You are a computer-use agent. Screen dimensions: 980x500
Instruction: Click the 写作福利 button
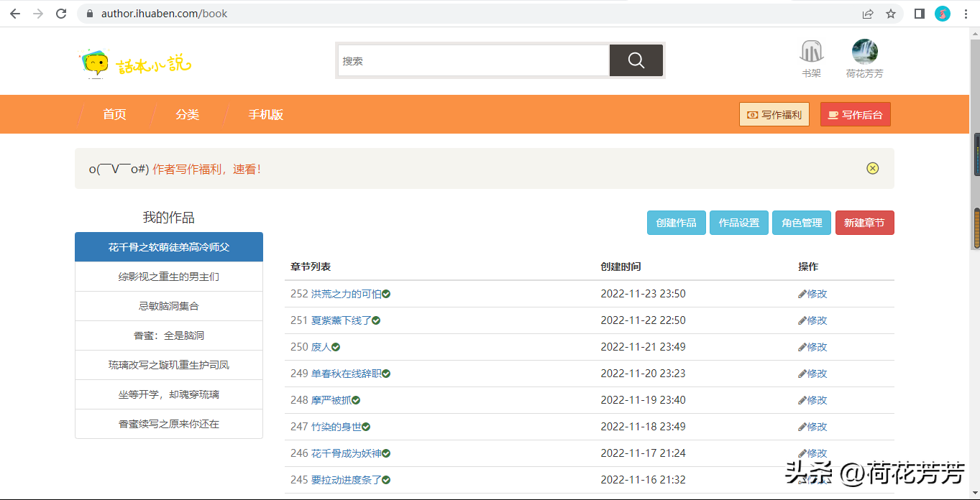point(774,114)
